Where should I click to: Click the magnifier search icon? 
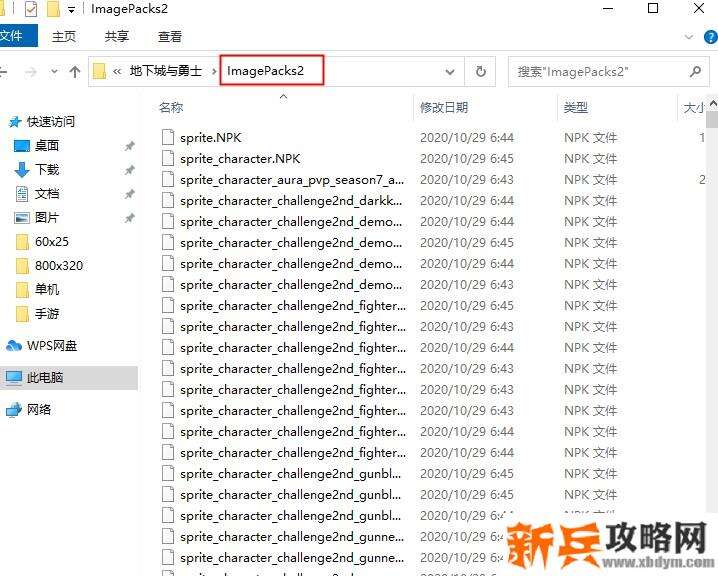pos(696,71)
